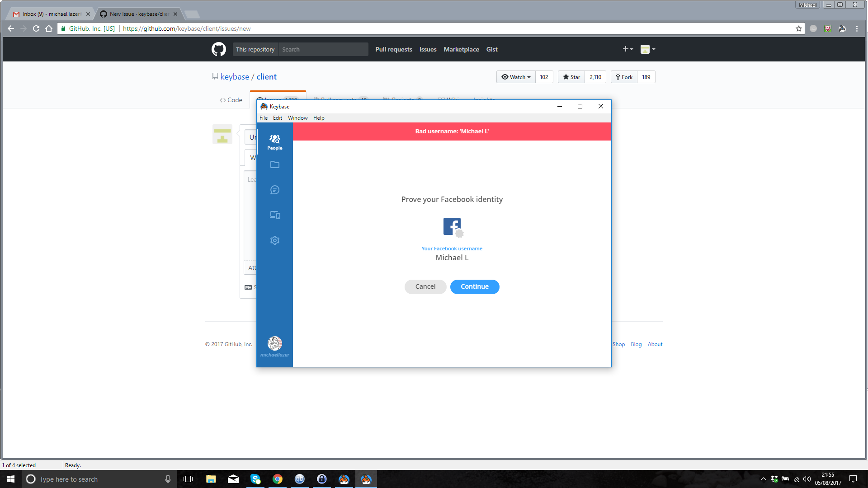868x488 pixels.
Task: Click the fork count 189
Action: pos(646,77)
